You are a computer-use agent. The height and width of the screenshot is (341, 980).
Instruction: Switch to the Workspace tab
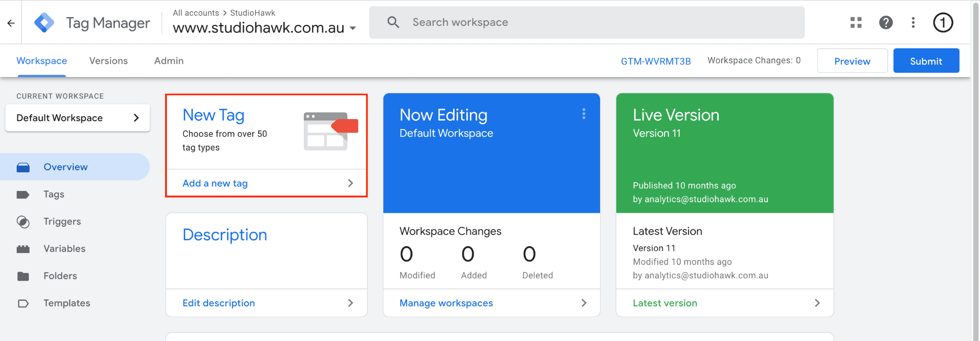tap(42, 61)
